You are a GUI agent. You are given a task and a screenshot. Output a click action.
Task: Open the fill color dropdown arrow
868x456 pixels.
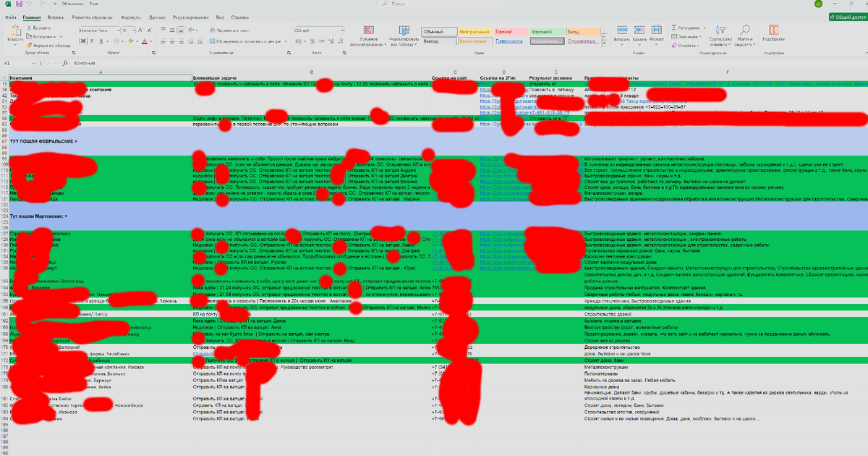(137, 41)
